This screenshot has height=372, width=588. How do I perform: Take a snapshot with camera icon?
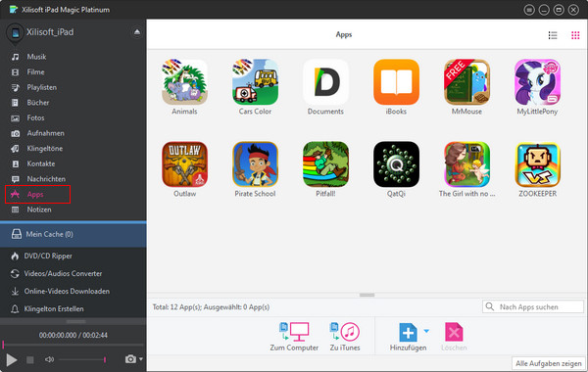click(130, 359)
